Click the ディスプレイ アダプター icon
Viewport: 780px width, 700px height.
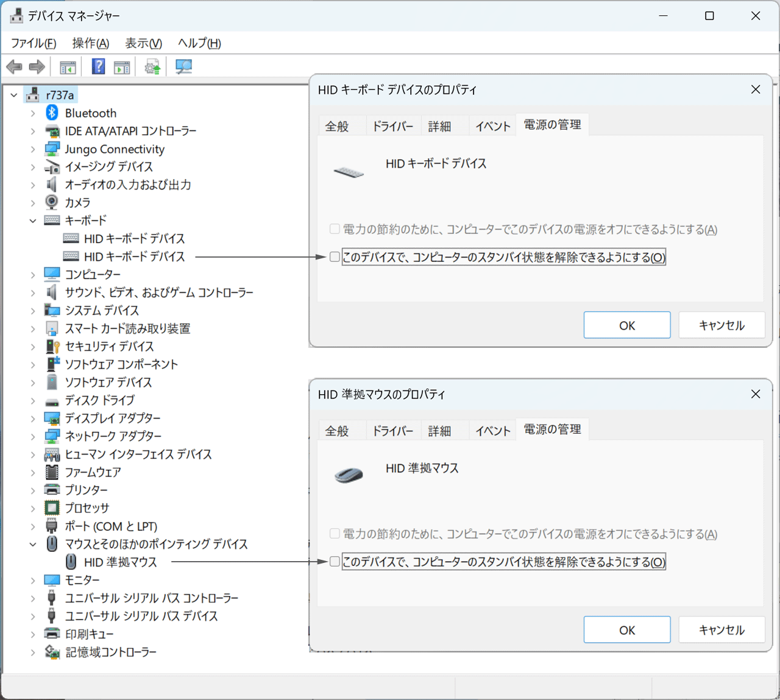[x=52, y=418]
